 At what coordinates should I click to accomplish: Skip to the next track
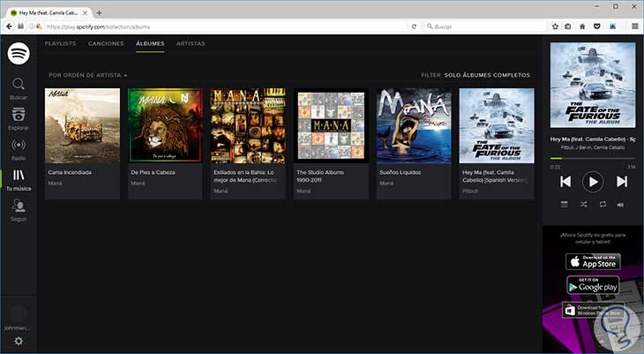click(622, 182)
